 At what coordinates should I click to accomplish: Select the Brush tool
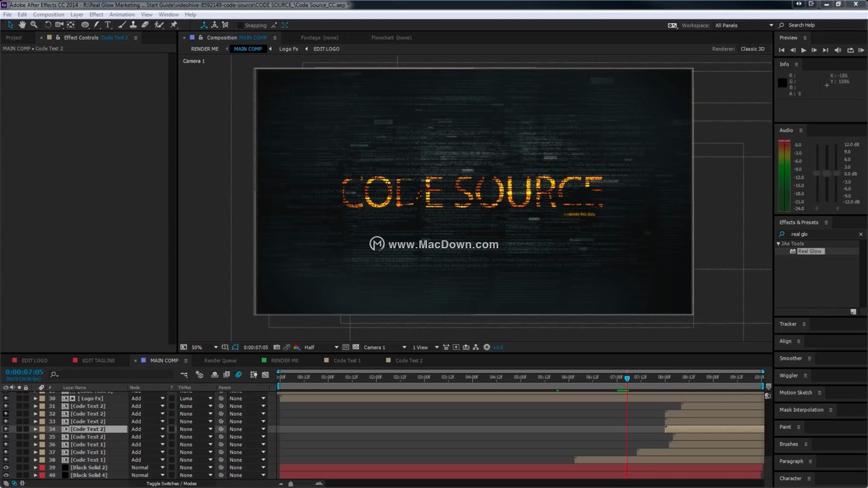(122, 25)
